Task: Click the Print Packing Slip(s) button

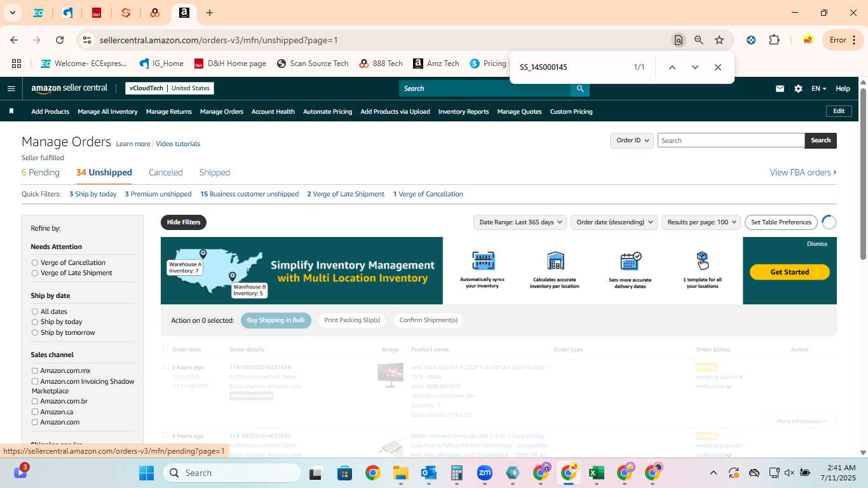Action: pos(352,320)
